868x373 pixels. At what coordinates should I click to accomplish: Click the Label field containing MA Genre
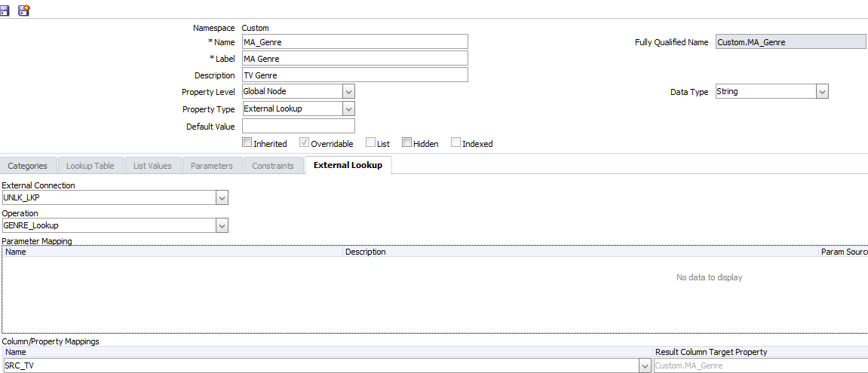[x=354, y=59]
